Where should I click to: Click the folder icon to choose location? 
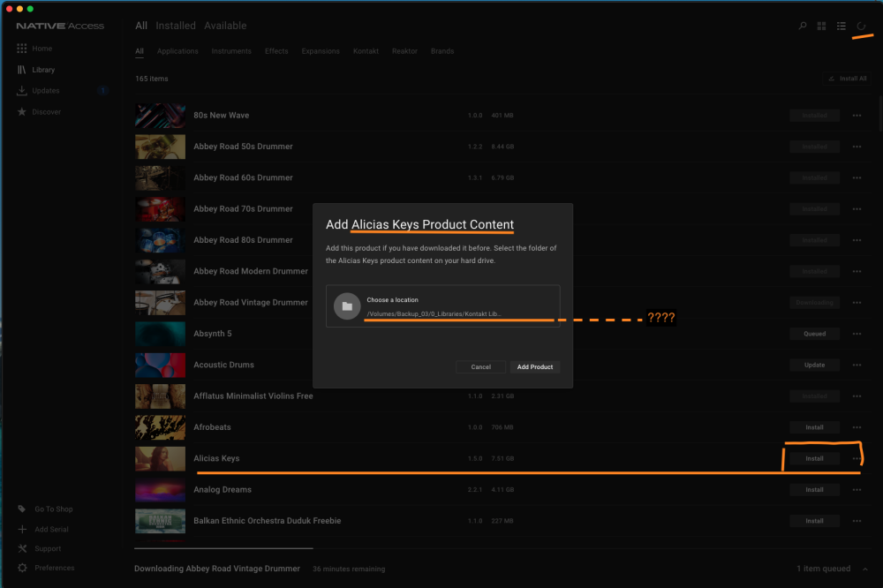pos(347,306)
